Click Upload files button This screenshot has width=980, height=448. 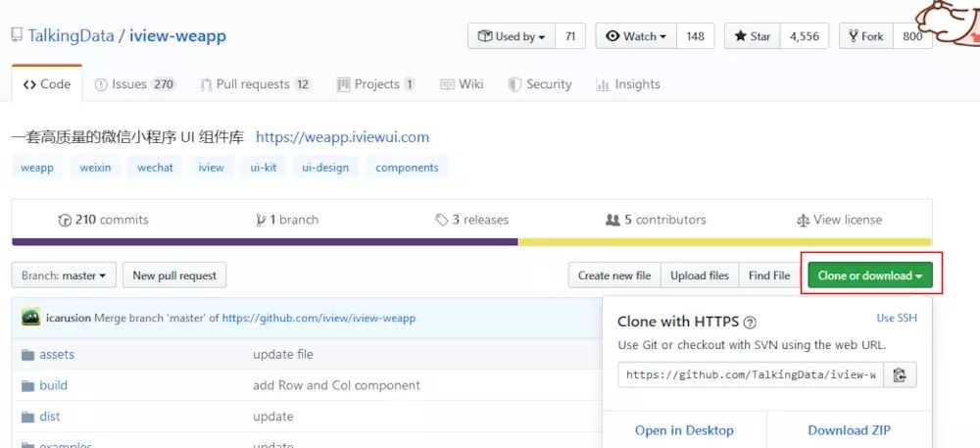[x=700, y=274]
